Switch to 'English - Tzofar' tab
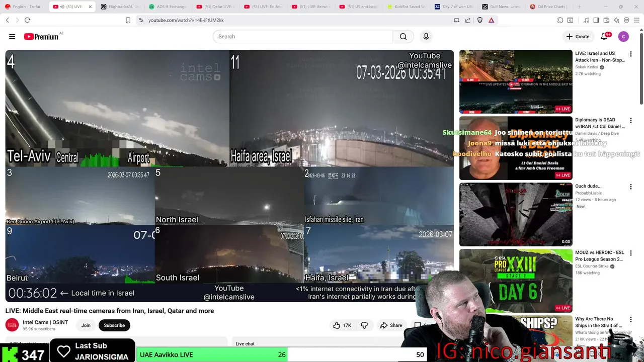 pos(25,7)
